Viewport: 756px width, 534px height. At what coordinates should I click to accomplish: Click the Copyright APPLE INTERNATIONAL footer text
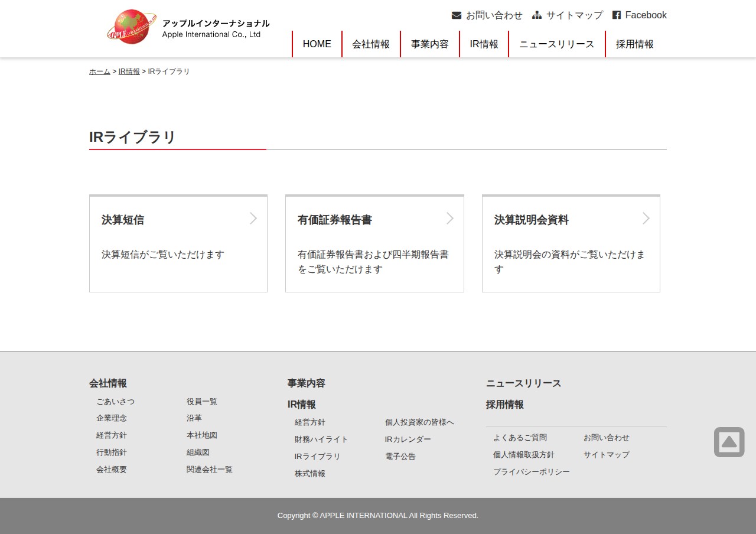tap(378, 516)
